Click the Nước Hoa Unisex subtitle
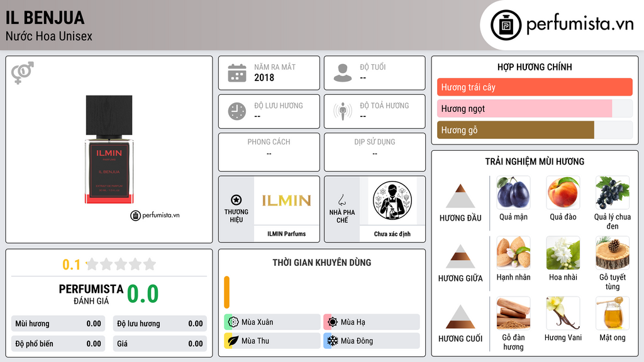Screen dimensions: 644x362 pos(49,36)
